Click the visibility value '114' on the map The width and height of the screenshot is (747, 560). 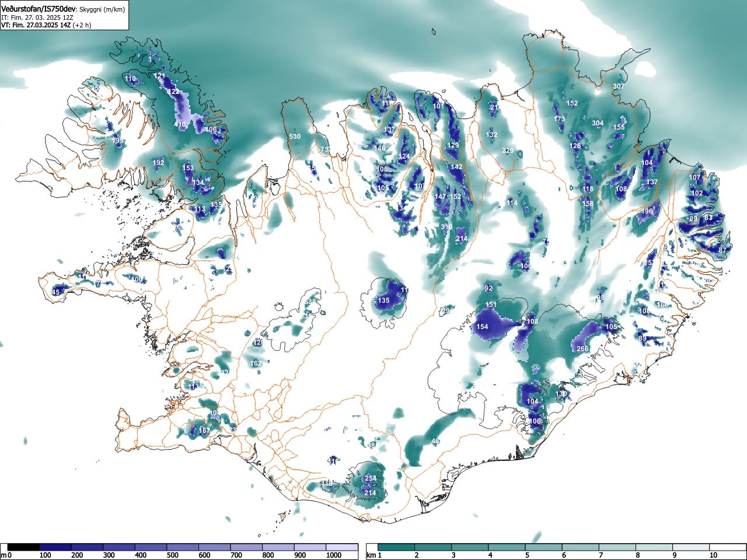pyautogui.click(x=512, y=203)
